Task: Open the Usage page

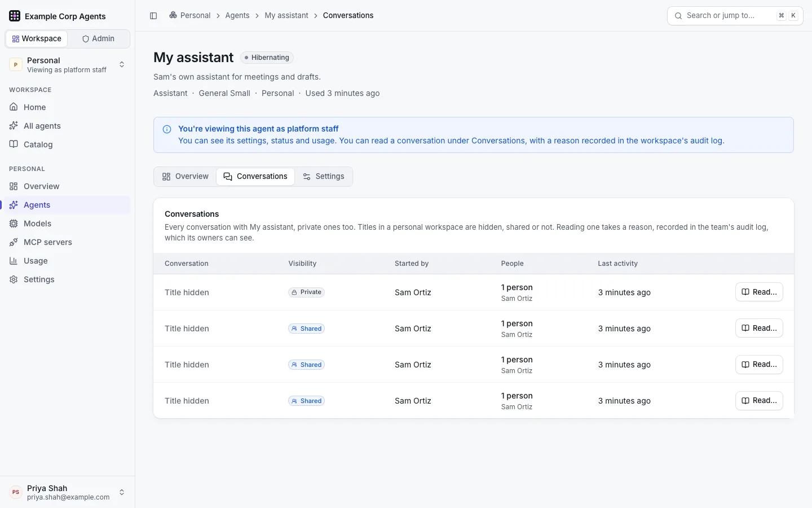Action: pyautogui.click(x=68, y=261)
